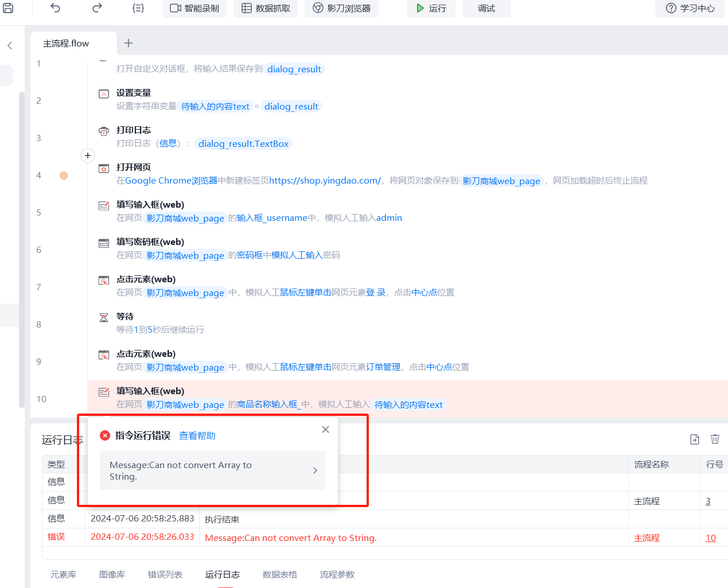
Task: Switch to the 元素库 tab
Action: pyautogui.click(x=63, y=574)
